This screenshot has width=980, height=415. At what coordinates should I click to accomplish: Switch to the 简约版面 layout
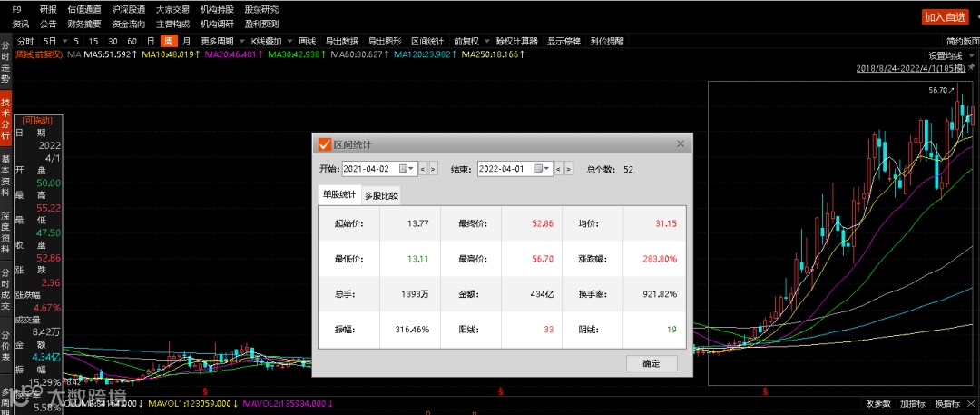pos(963,41)
